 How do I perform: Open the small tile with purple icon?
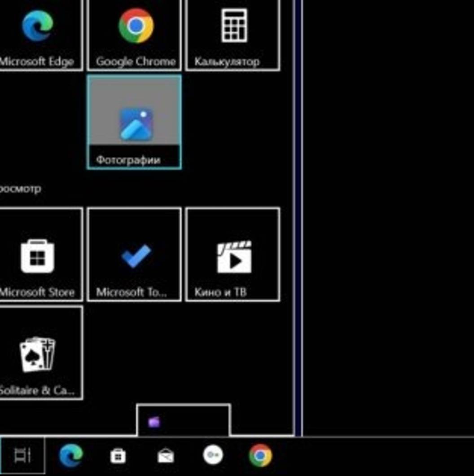click(x=183, y=421)
